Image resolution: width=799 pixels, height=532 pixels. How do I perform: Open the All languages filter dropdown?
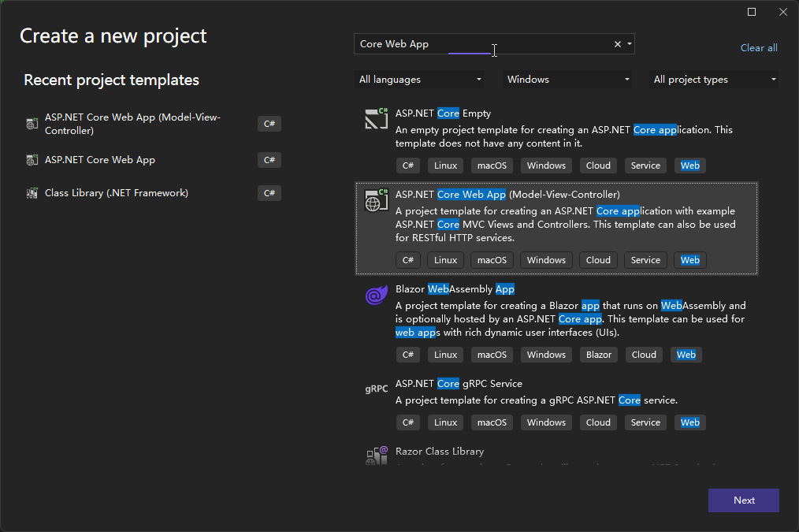click(419, 80)
